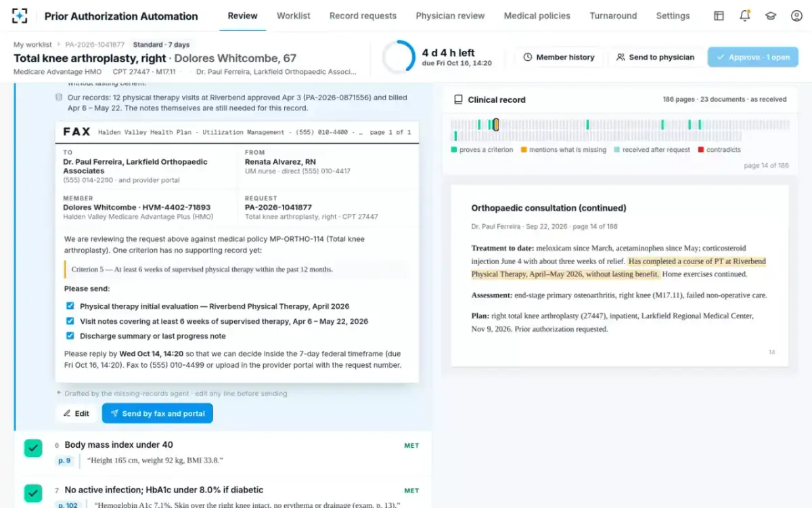Click the 'page 14 of 186' indicator

tap(766, 165)
